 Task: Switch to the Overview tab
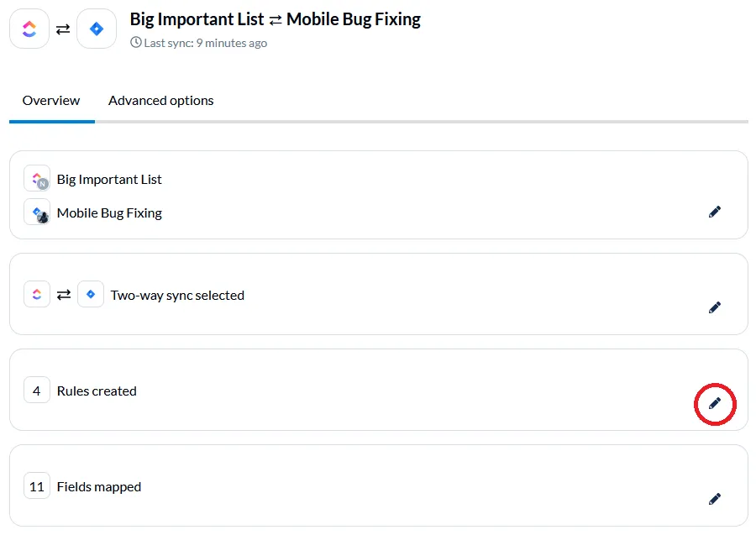click(51, 101)
